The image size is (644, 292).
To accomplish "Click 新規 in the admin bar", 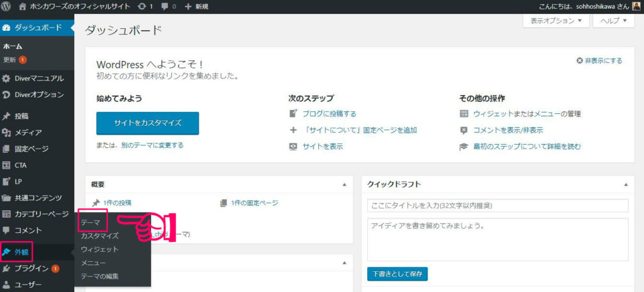I will tap(201, 7).
